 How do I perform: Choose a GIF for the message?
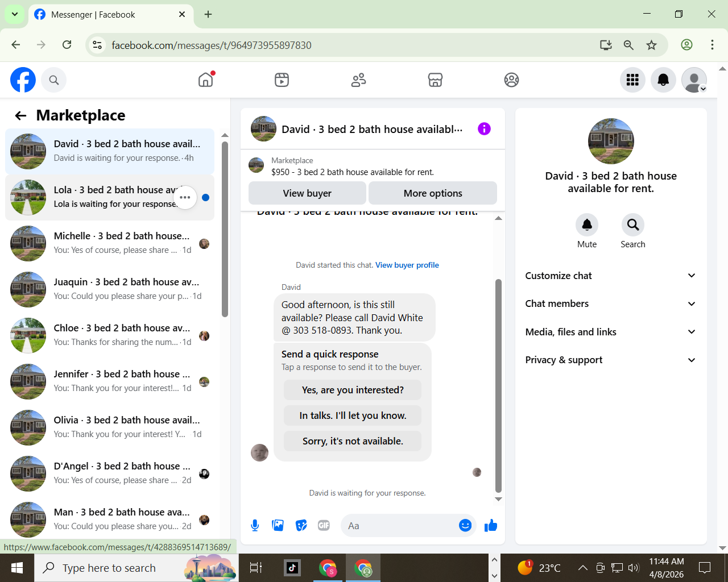pyautogui.click(x=324, y=526)
